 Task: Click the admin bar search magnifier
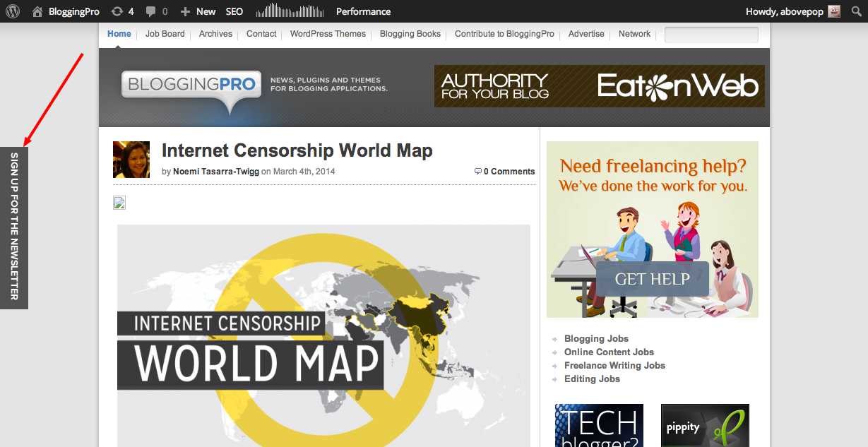[x=854, y=11]
